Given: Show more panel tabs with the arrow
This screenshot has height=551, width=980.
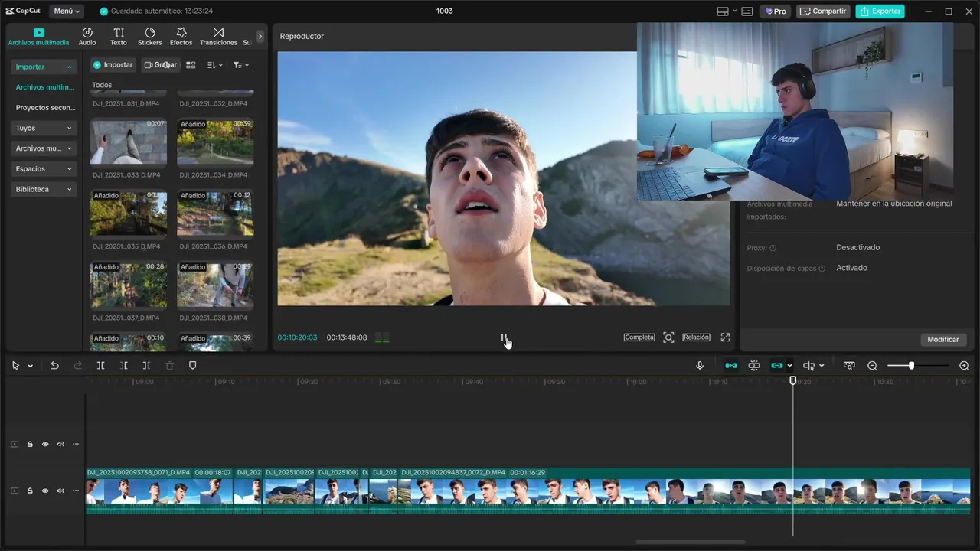Looking at the screenshot, I should pyautogui.click(x=260, y=36).
